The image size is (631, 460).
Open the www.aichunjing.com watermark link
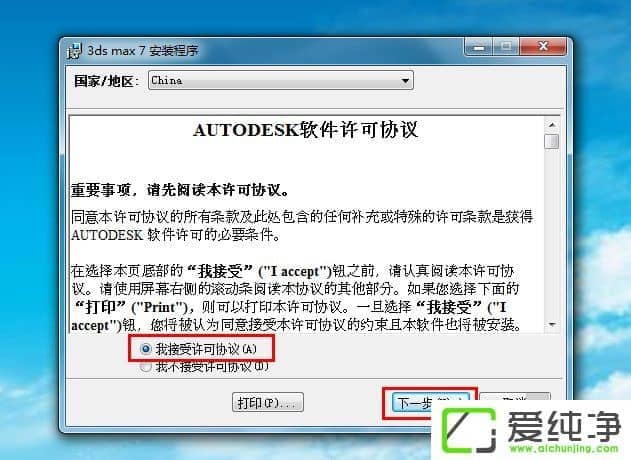[563, 448]
